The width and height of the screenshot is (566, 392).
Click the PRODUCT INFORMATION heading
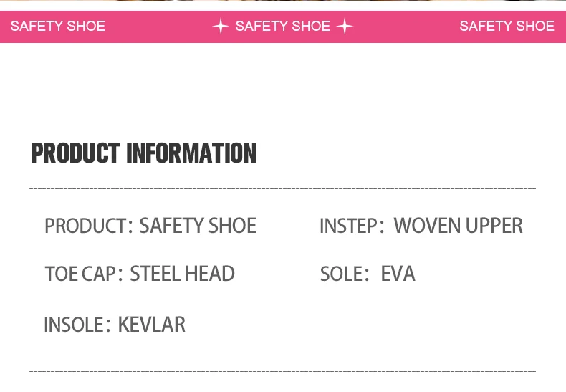[143, 153]
